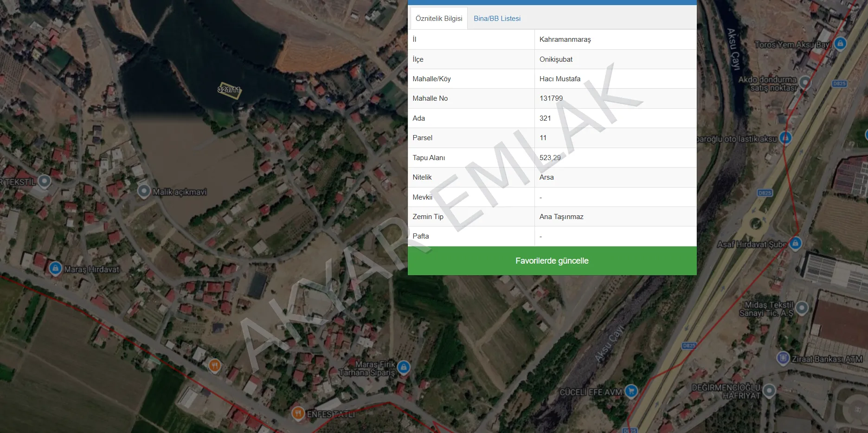Click the İlçe field label
The height and width of the screenshot is (433, 868).
[x=418, y=59]
